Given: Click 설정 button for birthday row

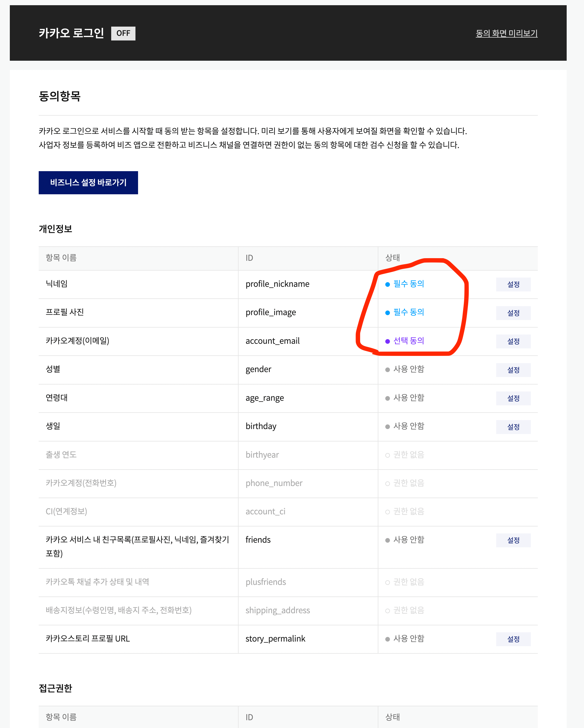Looking at the screenshot, I should 513,427.
